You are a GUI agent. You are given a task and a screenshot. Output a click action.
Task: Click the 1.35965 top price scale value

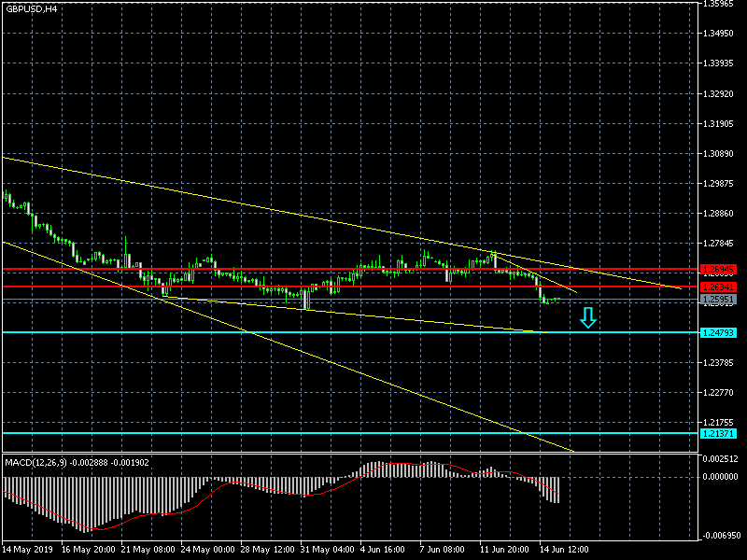[722, 4]
